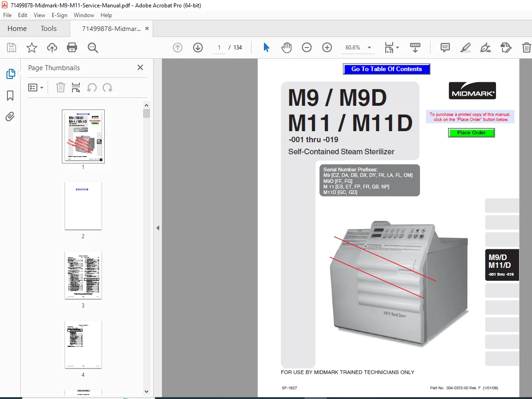Go to next page arrow
The width and height of the screenshot is (532, 399).
pos(198,48)
